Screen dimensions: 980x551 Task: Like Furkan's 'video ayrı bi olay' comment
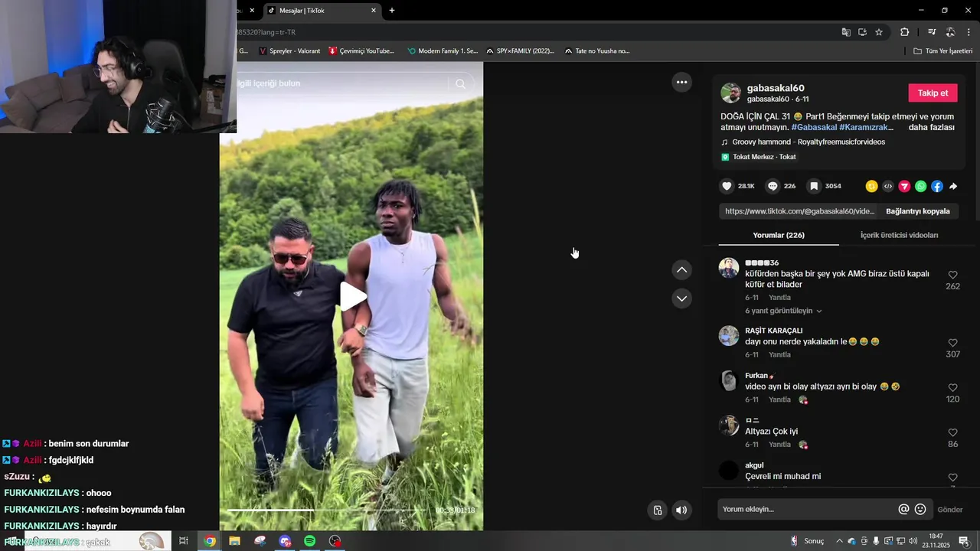click(952, 388)
